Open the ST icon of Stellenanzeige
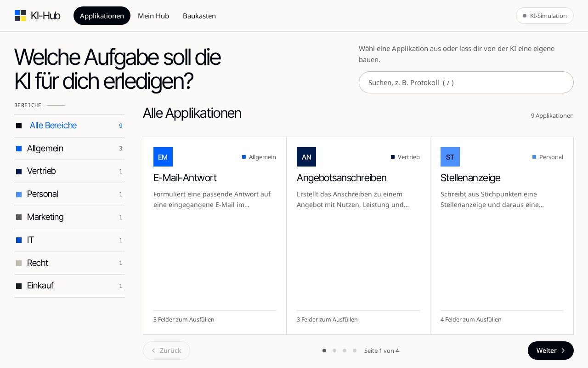Image resolution: width=588 pixels, height=368 pixels. click(450, 157)
